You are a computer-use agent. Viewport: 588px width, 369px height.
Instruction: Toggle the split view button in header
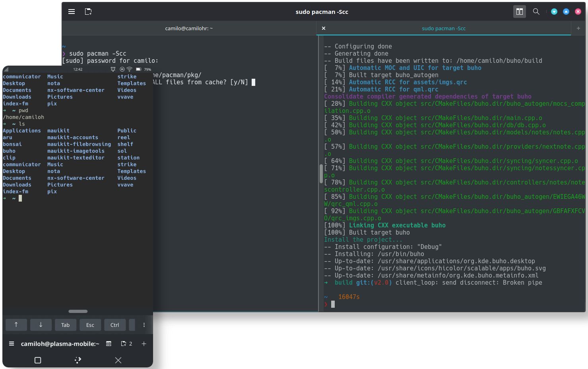[519, 12]
